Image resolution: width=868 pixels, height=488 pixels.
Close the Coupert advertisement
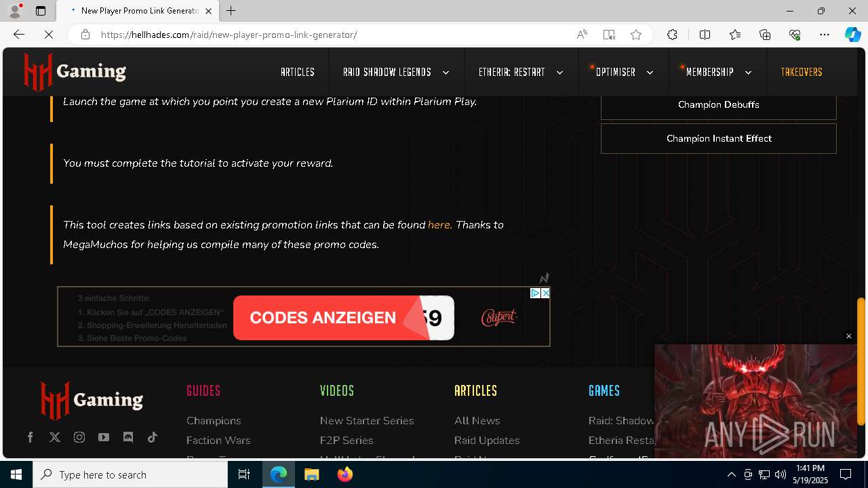[x=545, y=293]
